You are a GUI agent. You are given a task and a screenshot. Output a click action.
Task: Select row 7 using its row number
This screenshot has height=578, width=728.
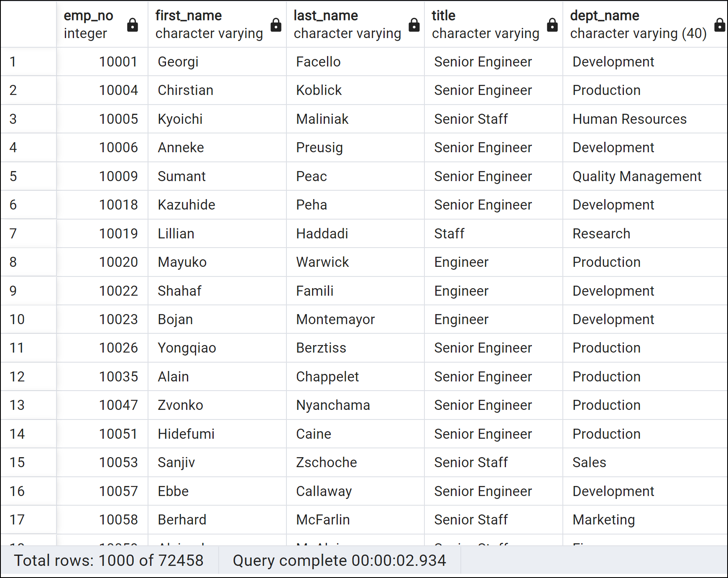14,233
